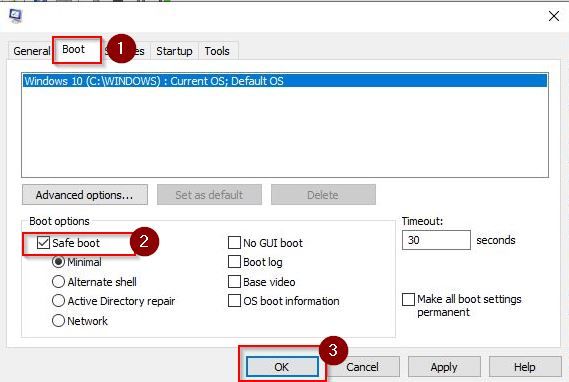The height and width of the screenshot is (382, 569).
Task: Toggle Make all boot settings permanent
Action: pos(408,300)
